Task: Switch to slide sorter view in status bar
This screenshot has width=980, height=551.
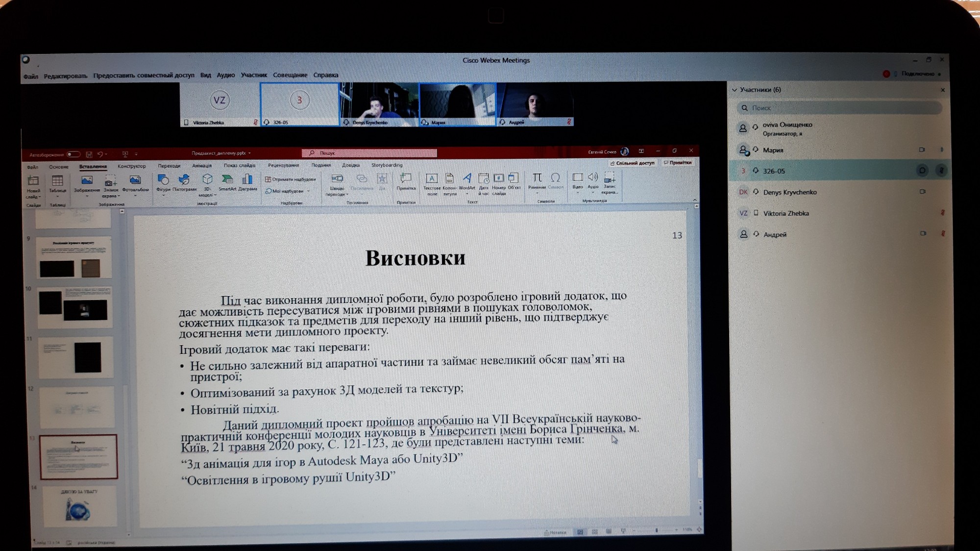Action: pos(594,531)
